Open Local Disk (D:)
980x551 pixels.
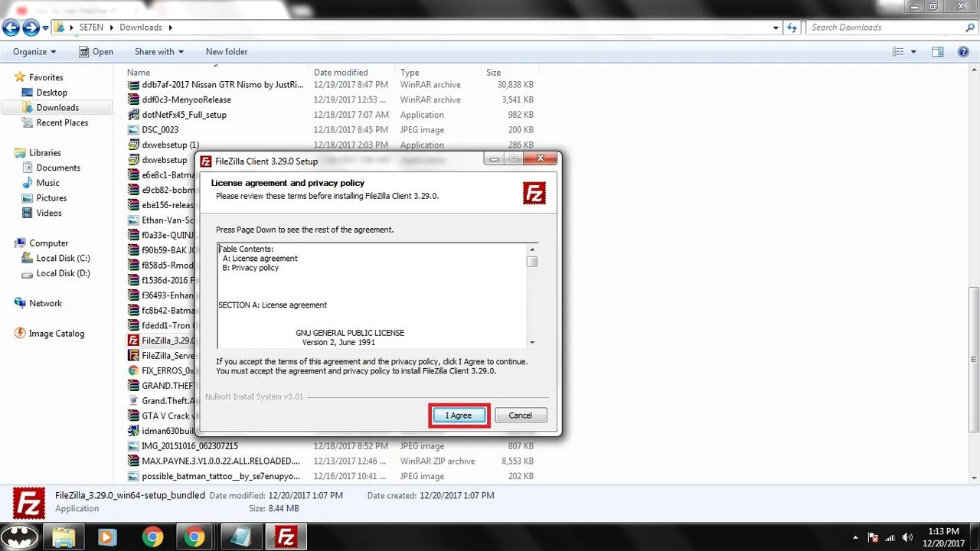coord(63,273)
